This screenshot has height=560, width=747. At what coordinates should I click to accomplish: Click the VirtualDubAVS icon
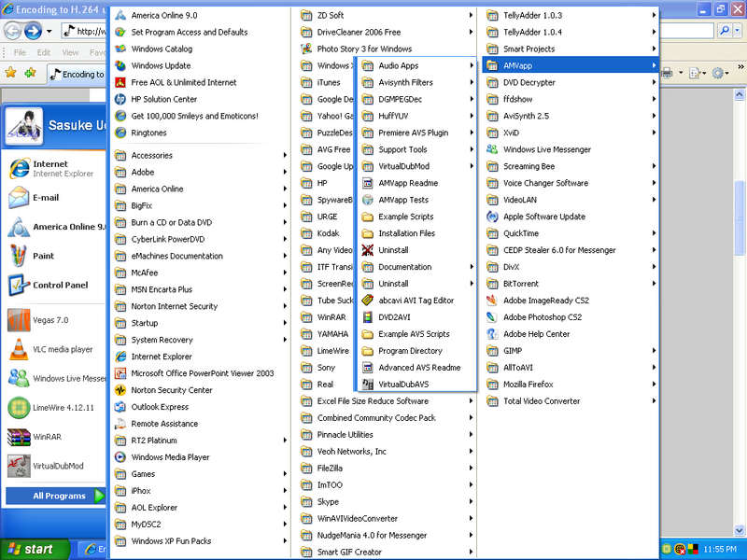tap(367, 385)
